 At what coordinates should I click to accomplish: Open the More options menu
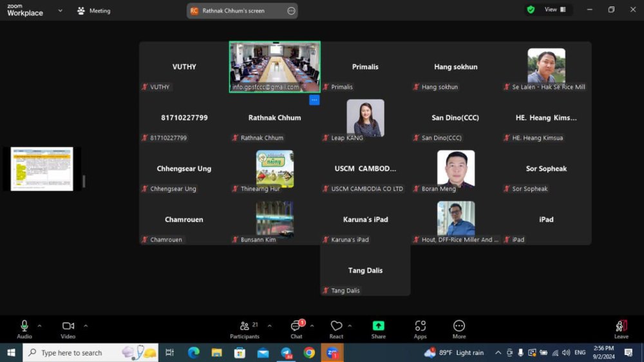tap(459, 329)
